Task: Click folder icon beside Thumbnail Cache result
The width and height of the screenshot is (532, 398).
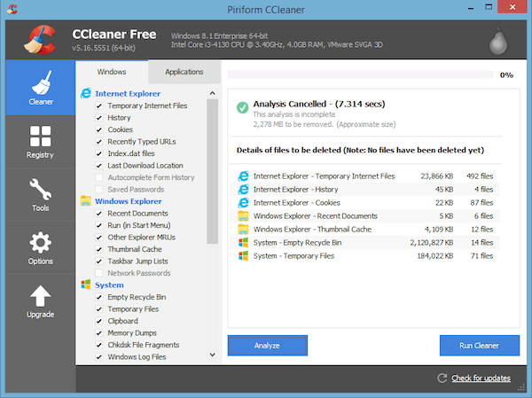Action: tap(243, 230)
